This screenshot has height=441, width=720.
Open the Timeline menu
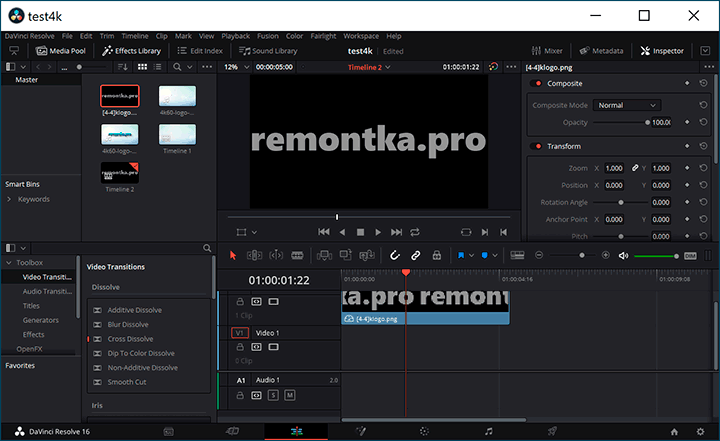(135, 36)
